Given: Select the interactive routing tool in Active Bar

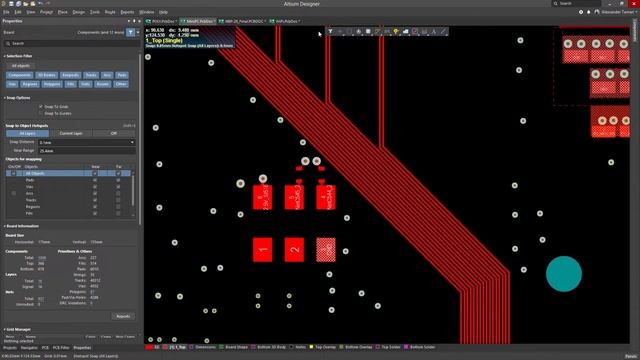Looking at the screenshot, I should [x=377, y=31].
